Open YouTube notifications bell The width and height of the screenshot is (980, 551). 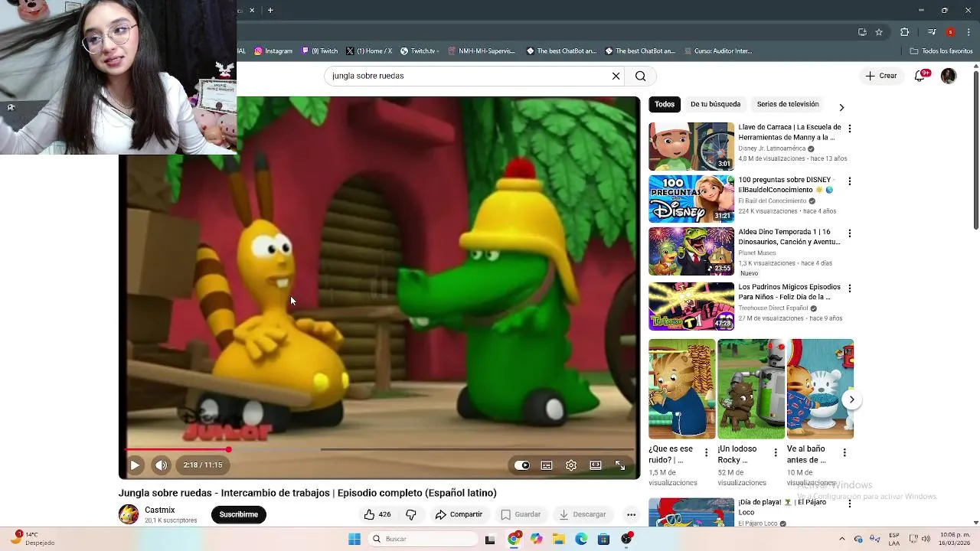coord(920,76)
